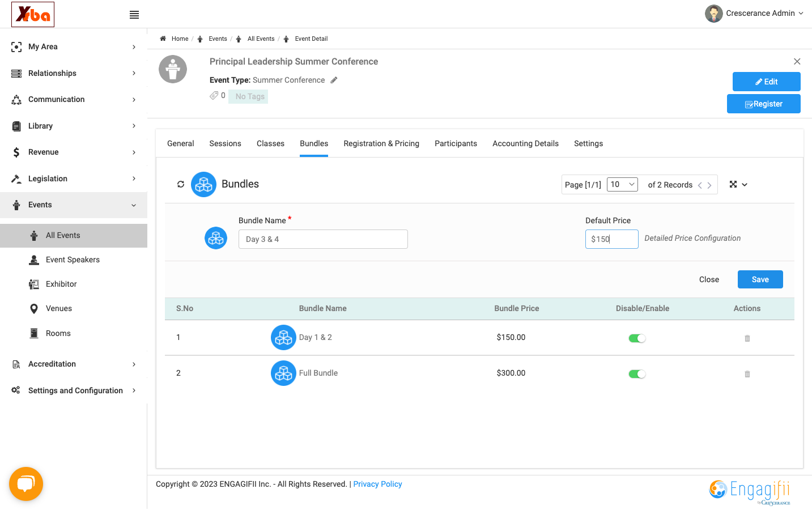Expand the My Area menu

pos(74,46)
